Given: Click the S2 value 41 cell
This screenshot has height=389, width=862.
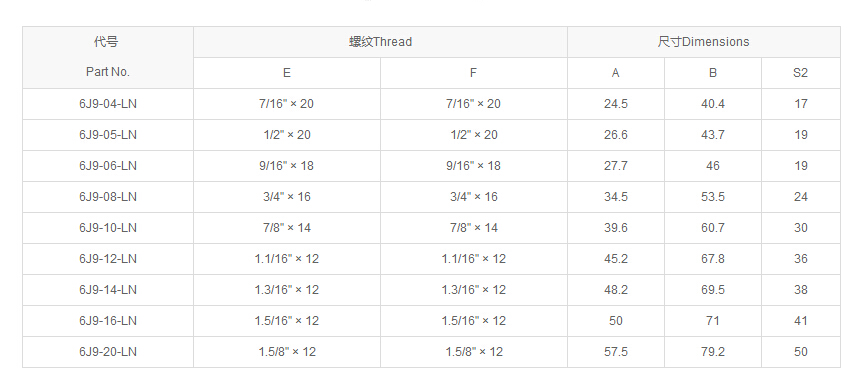Looking at the screenshot, I should click(x=801, y=321).
